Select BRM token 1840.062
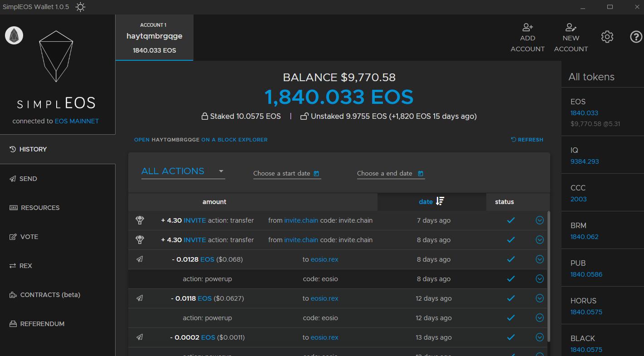Image resolution: width=644 pixels, height=356 pixels. pos(603,230)
